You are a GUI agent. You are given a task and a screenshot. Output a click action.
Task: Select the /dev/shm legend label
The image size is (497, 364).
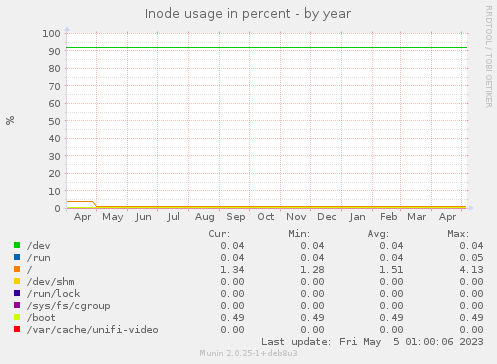click(51, 282)
